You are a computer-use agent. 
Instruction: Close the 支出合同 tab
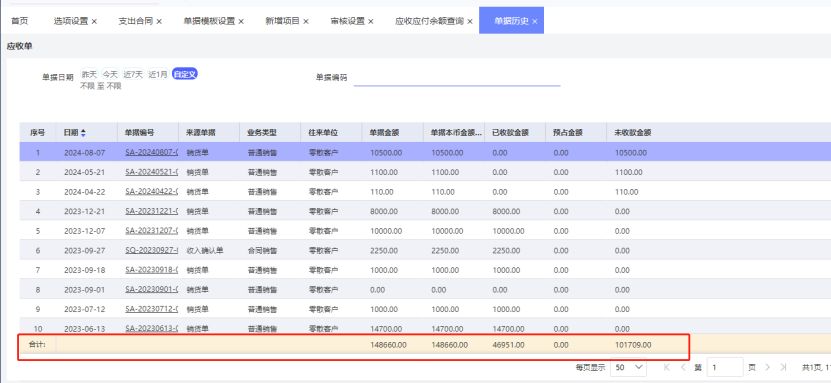(x=159, y=22)
